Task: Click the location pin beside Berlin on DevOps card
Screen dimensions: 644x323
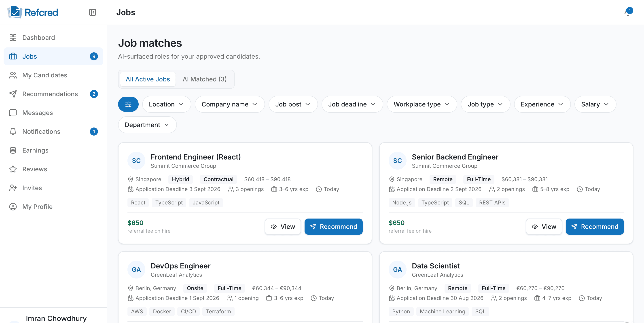Action: pos(131,288)
